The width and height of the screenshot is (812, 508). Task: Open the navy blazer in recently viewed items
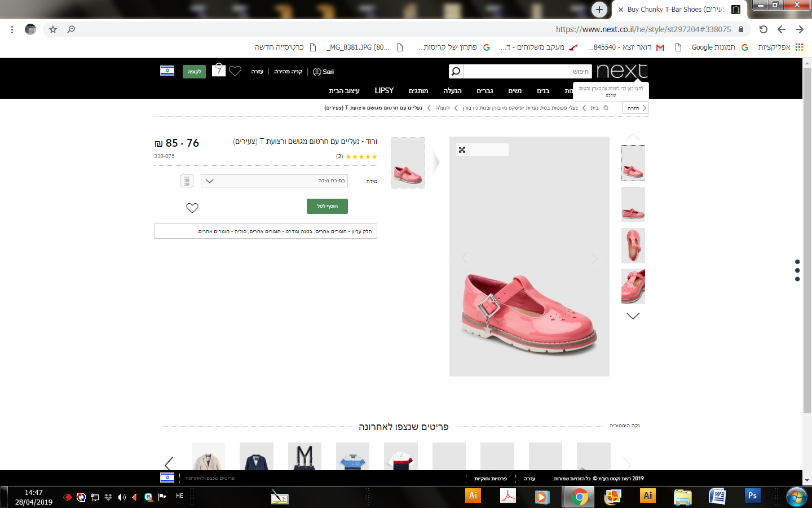click(257, 456)
